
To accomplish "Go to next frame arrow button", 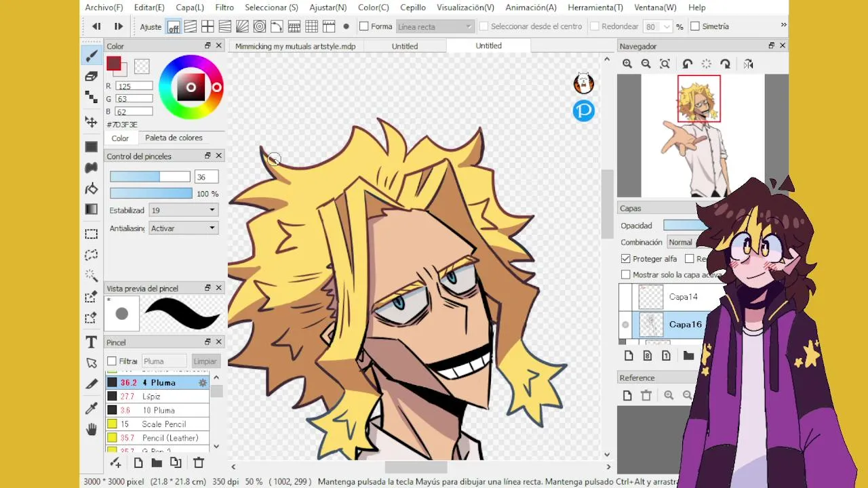I will click(x=118, y=26).
